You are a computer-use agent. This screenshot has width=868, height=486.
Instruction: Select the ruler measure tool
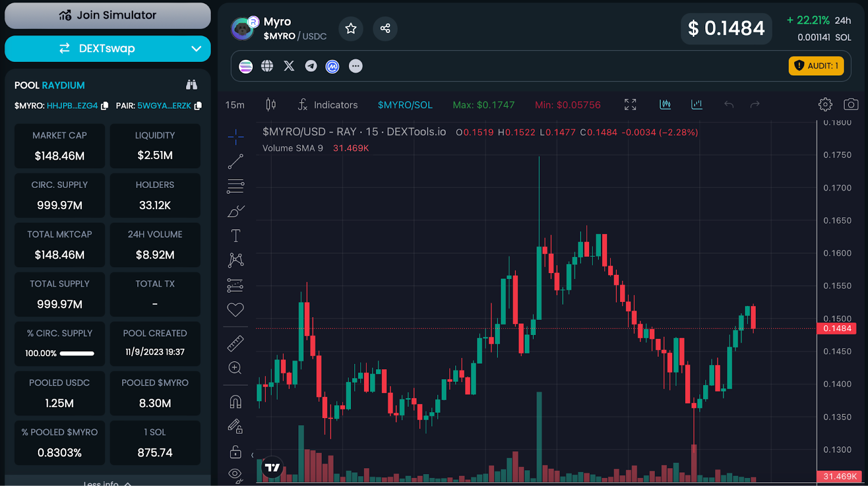(235, 343)
